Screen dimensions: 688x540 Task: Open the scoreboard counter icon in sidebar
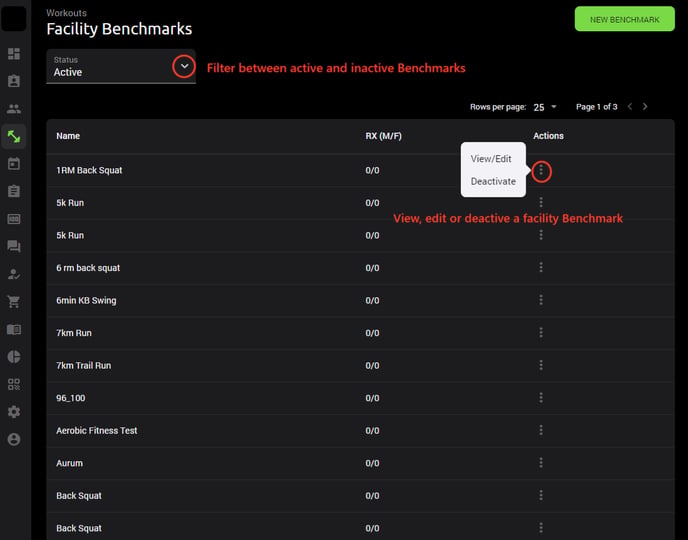pyautogui.click(x=14, y=219)
